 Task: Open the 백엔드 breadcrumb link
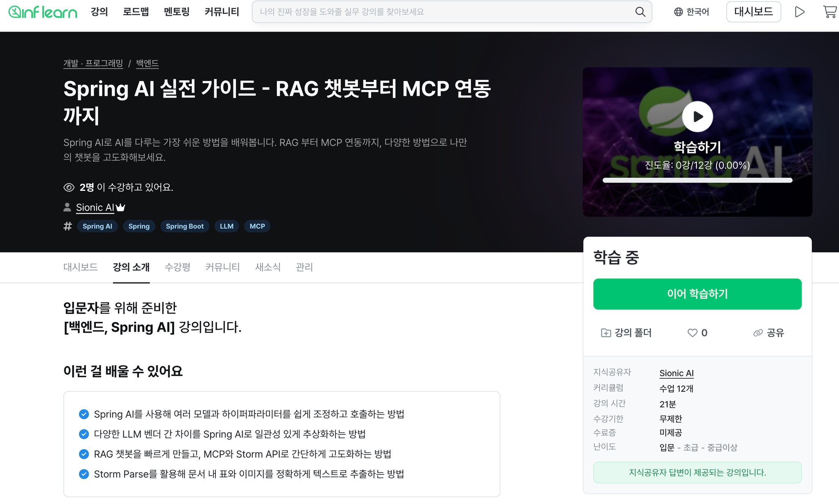click(147, 63)
